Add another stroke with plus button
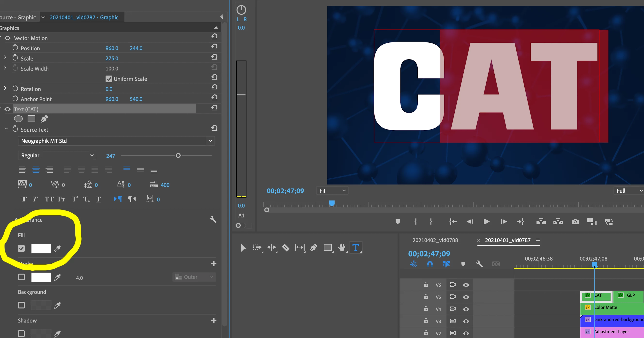This screenshot has height=338, width=644. tap(214, 264)
